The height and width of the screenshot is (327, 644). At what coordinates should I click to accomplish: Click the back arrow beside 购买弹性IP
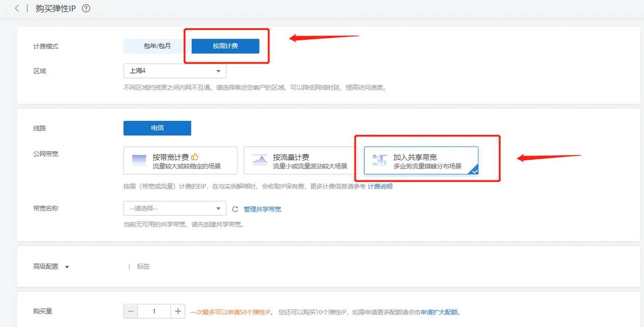16,9
